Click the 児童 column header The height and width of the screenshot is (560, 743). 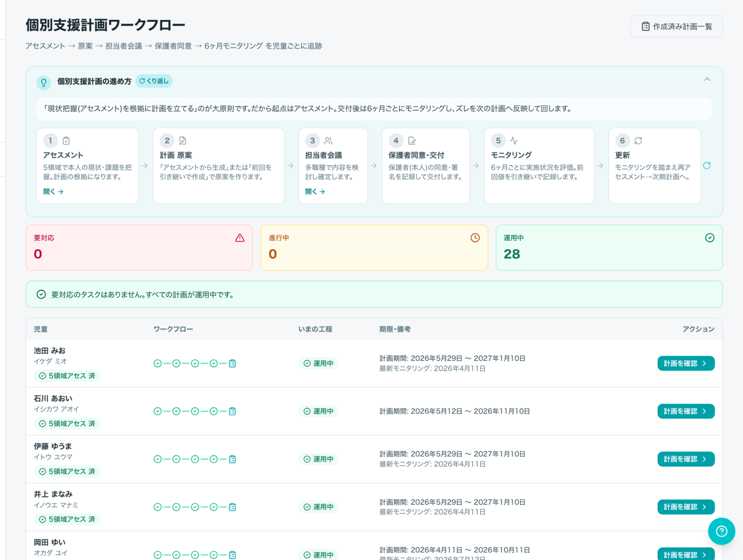point(41,329)
